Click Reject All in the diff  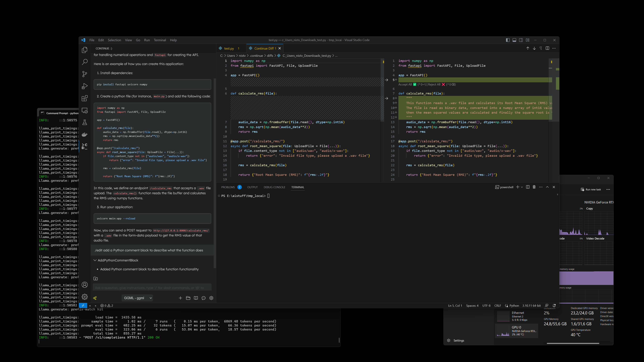coord(434,84)
